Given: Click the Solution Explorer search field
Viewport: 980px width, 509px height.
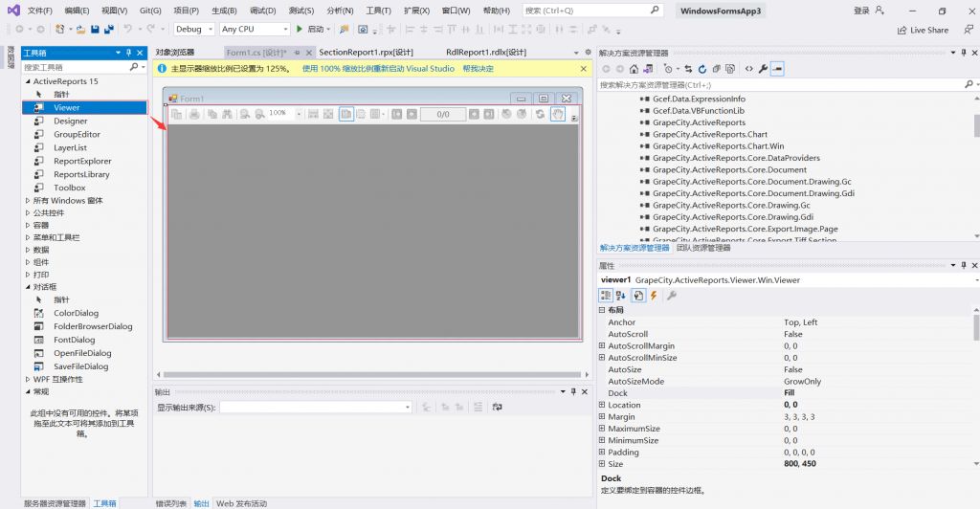Looking at the screenshot, I should (781, 84).
